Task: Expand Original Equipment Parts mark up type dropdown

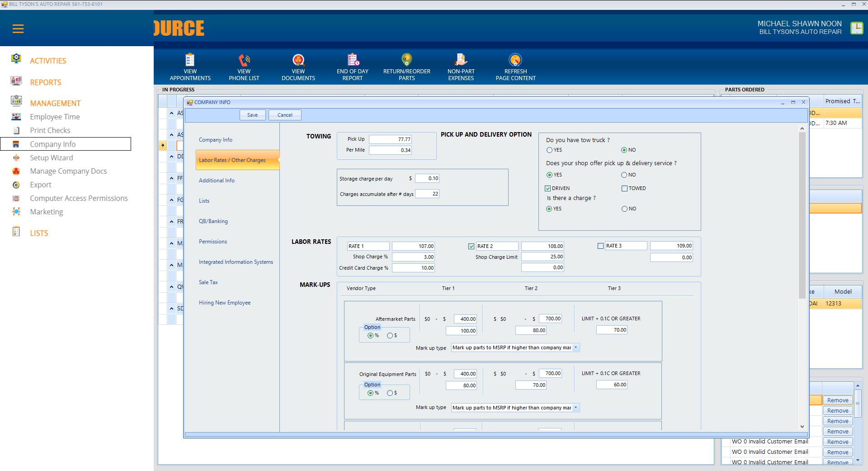Action: tap(576, 408)
